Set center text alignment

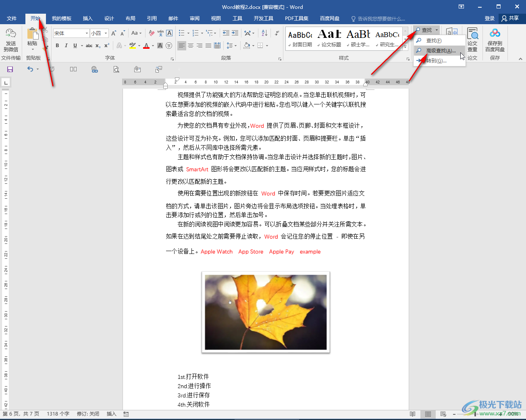191,46
